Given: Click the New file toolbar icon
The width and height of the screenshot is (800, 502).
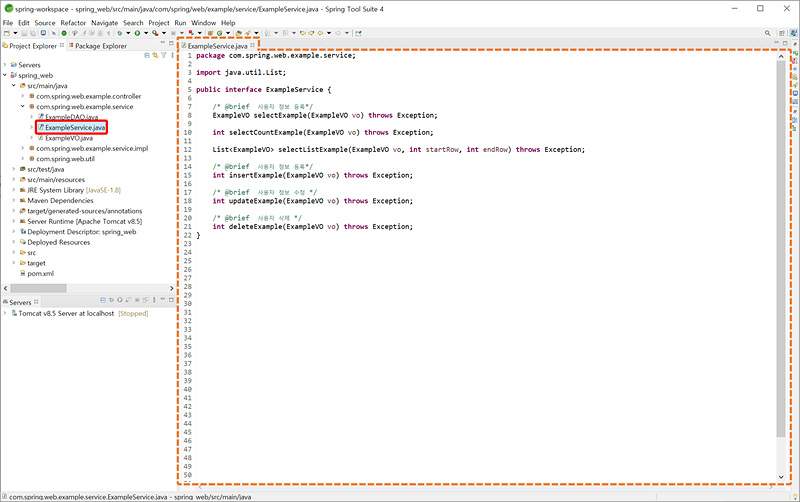Looking at the screenshot, I should pyautogui.click(x=7, y=33).
